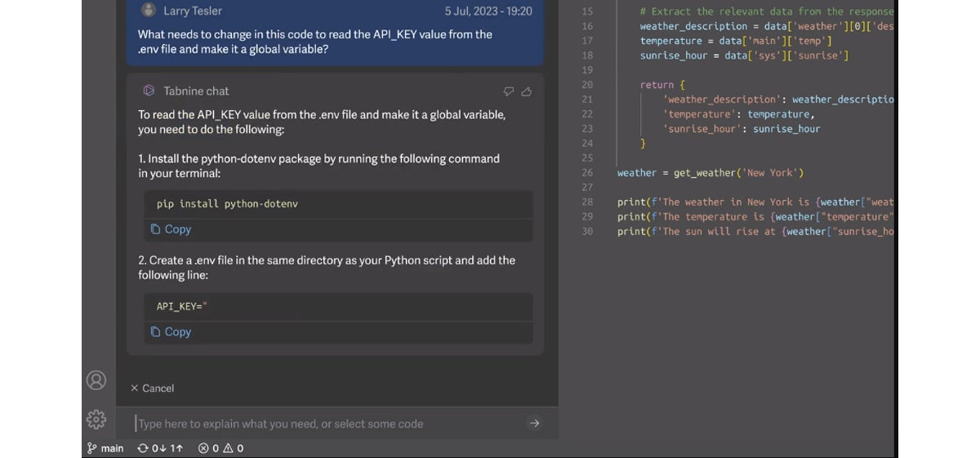The width and height of the screenshot is (980, 458).
Task: Click the user question about API_KEY
Action: [315, 42]
